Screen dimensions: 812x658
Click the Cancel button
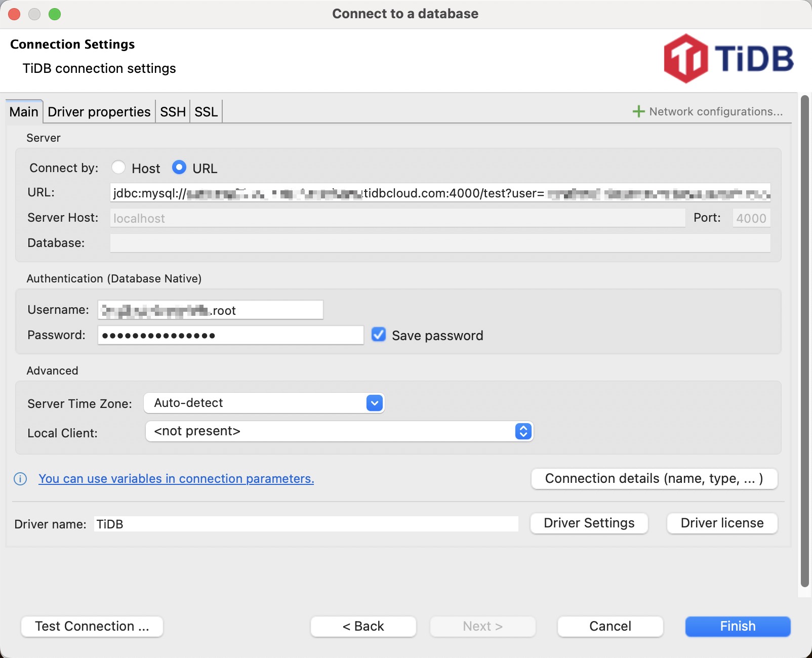[611, 627]
